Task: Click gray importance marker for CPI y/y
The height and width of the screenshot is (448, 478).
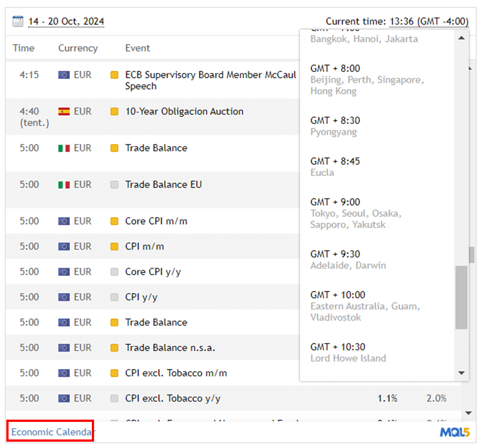Action: pyautogui.click(x=114, y=297)
